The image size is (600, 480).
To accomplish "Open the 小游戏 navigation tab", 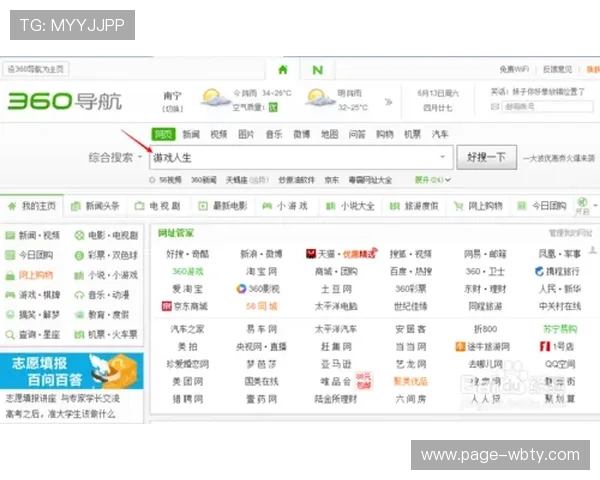I will pos(285,206).
